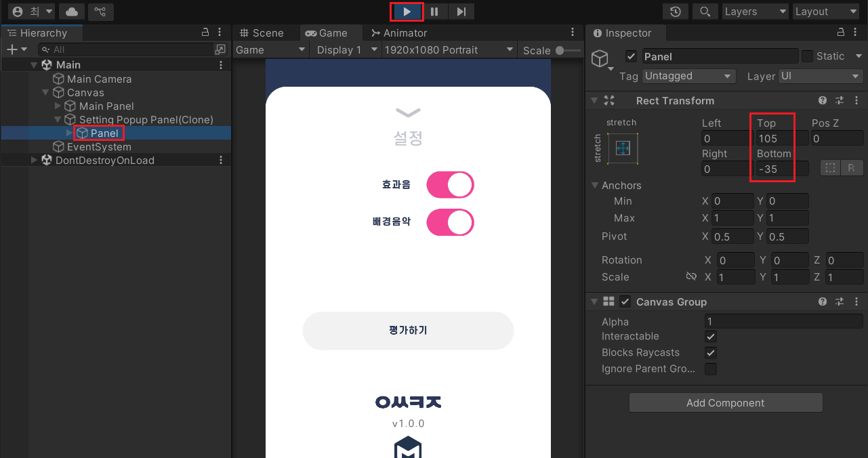Edit the Panel name field
This screenshot has width=868, height=458.
pyautogui.click(x=720, y=56)
